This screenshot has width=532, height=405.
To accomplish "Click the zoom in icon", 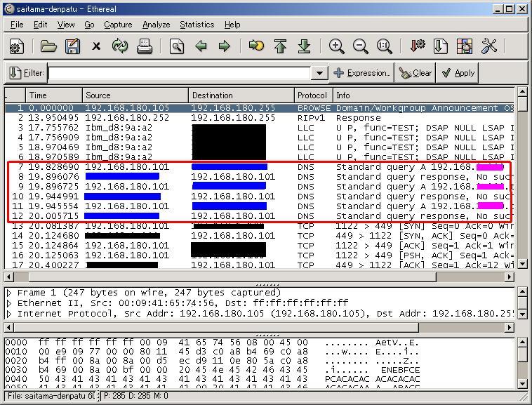I will coord(337,46).
